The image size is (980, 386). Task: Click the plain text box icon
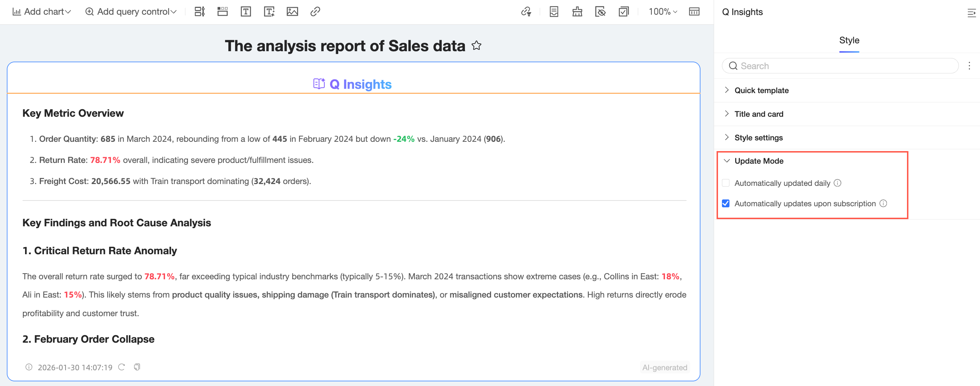tap(246, 12)
